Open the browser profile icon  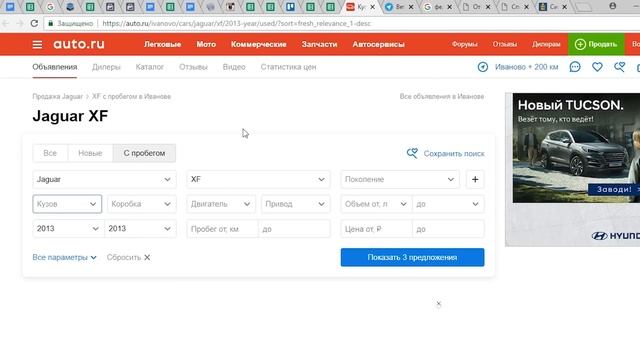pyautogui.click(x=613, y=6)
